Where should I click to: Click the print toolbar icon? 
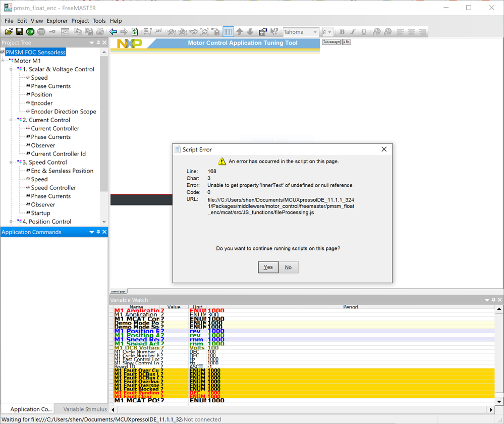coord(100,31)
